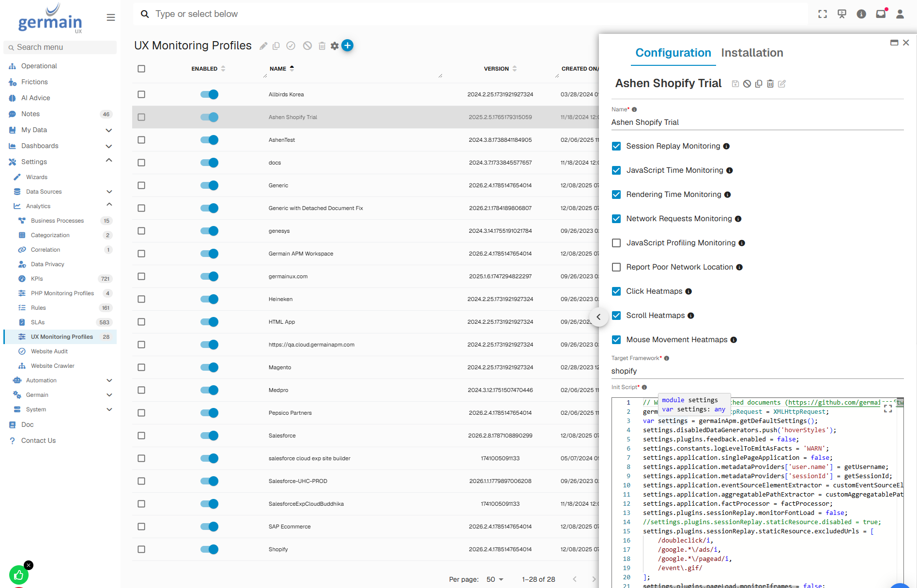Select all profiles with header checkbox

coord(141,69)
